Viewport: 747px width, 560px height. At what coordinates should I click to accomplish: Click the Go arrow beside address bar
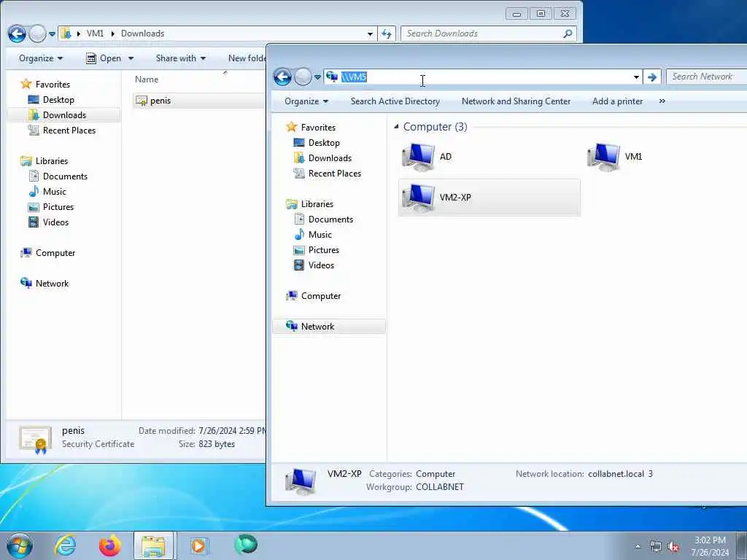click(651, 77)
